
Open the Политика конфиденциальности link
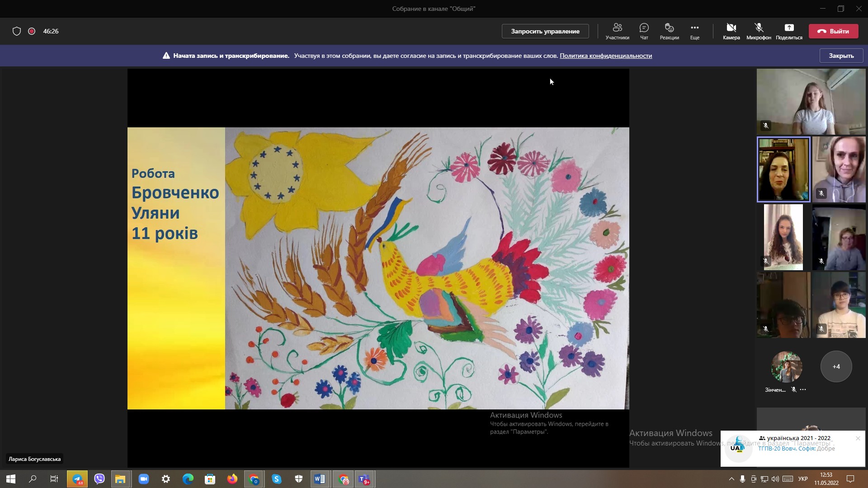(x=606, y=56)
